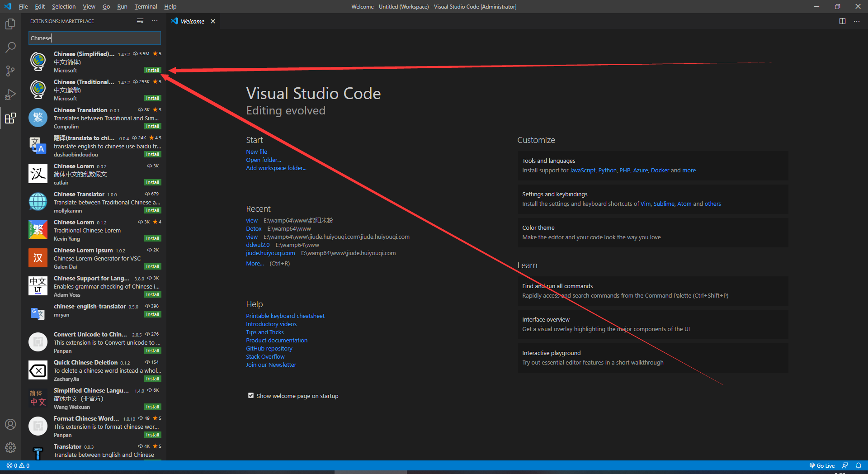Open the Search view in activity bar
Screen dimensions: 868x474
(10, 47)
